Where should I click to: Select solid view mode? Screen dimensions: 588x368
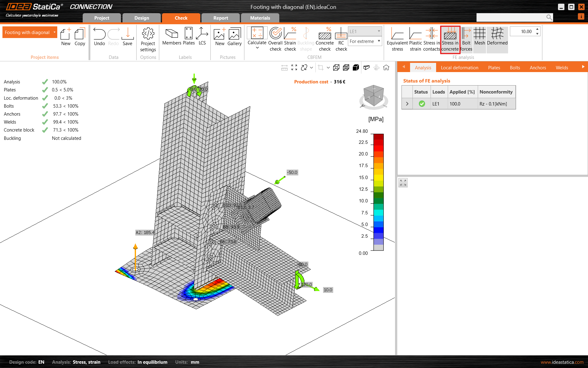[x=356, y=67]
